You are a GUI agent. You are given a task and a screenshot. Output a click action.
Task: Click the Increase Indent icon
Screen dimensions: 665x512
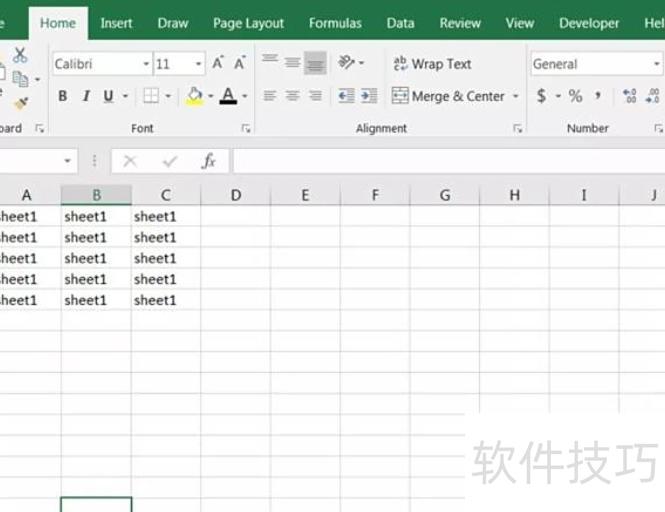coord(369,96)
